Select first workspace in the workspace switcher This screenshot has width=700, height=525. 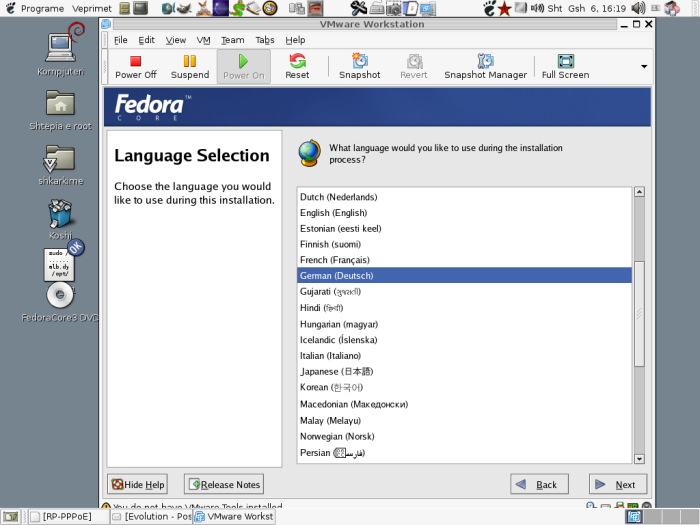[x=634, y=517]
